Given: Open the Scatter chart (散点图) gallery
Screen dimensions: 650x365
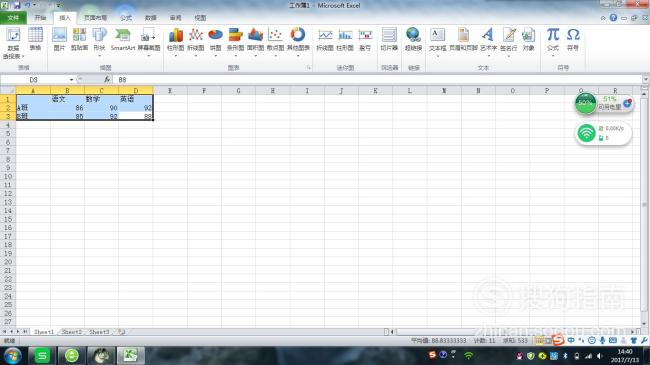Looking at the screenshot, I should (x=275, y=41).
